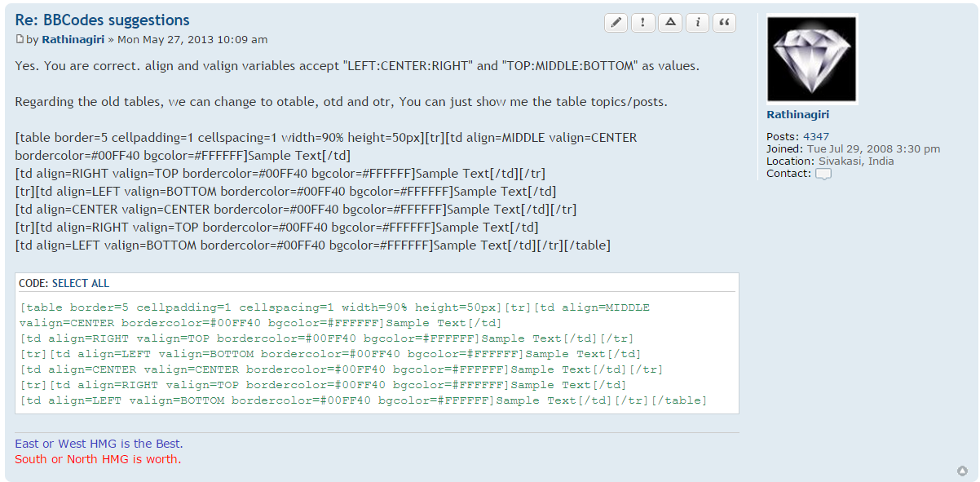Screen dimensions: 980x482
Task: Click the red signature line 'South or North HMG'
Action: click(x=98, y=459)
